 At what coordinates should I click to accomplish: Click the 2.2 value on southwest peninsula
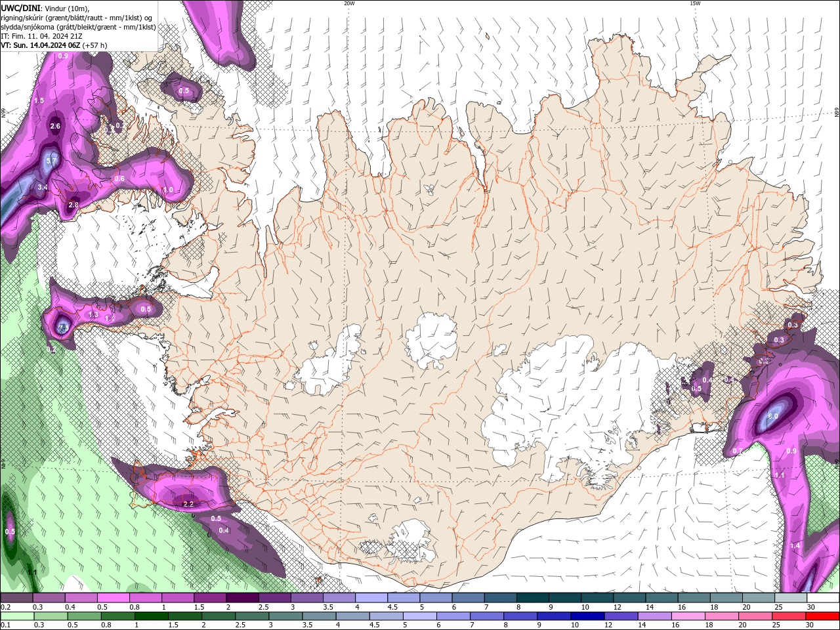[x=188, y=504]
